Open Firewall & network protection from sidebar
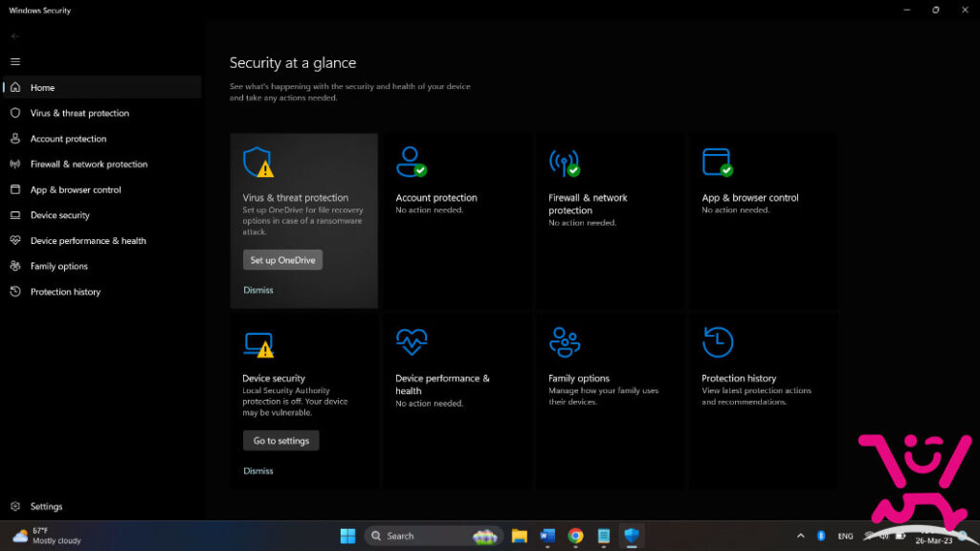 (x=101, y=165)
